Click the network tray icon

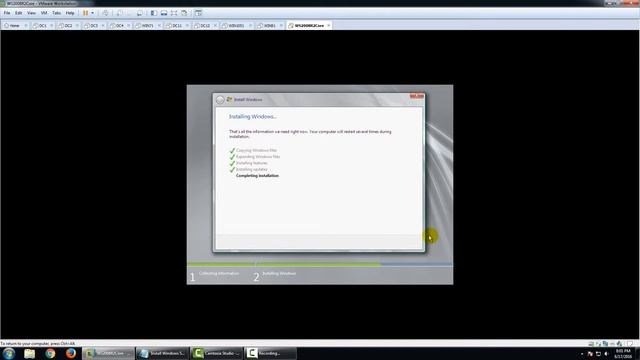coord(598,354)
